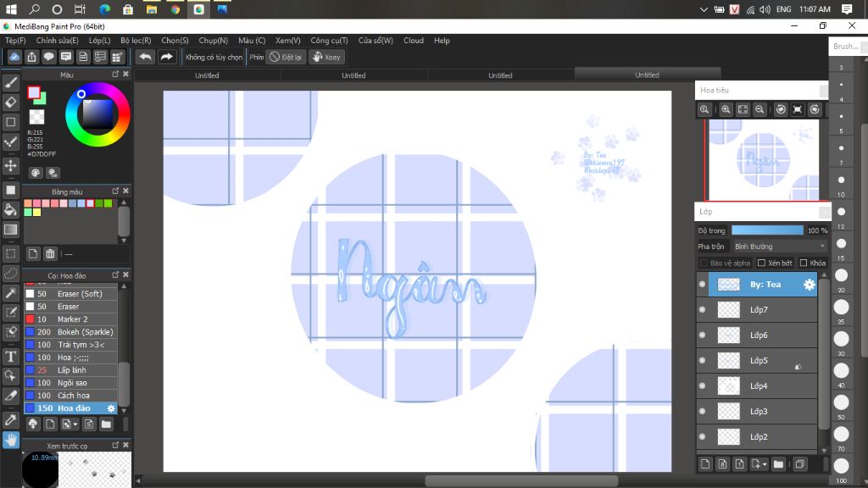
Task: Rotate navigator view left
Action: 781,109
